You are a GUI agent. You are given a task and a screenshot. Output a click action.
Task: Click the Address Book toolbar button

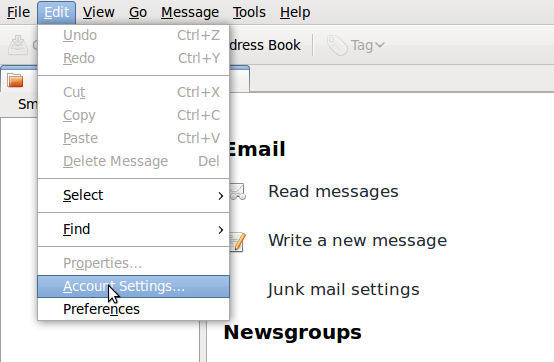click(265, 45)
